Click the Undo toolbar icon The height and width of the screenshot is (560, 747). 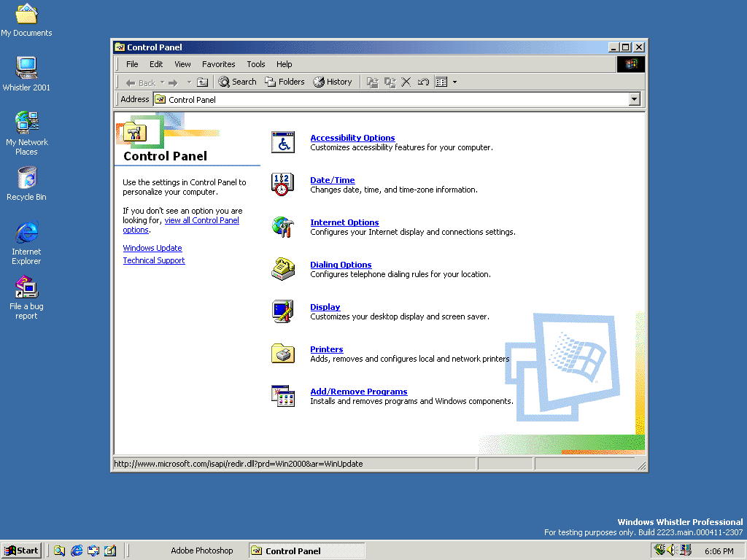coord(423,82)
